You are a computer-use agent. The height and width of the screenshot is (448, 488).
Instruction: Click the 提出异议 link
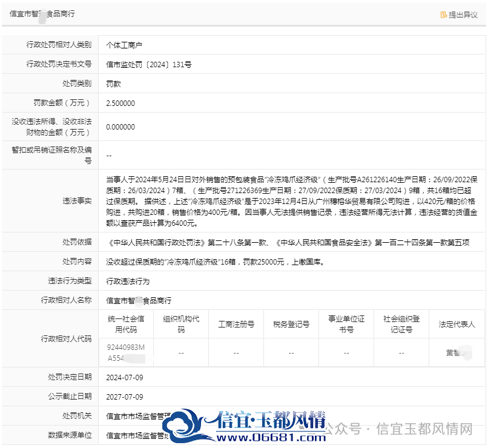pos(459,15)
